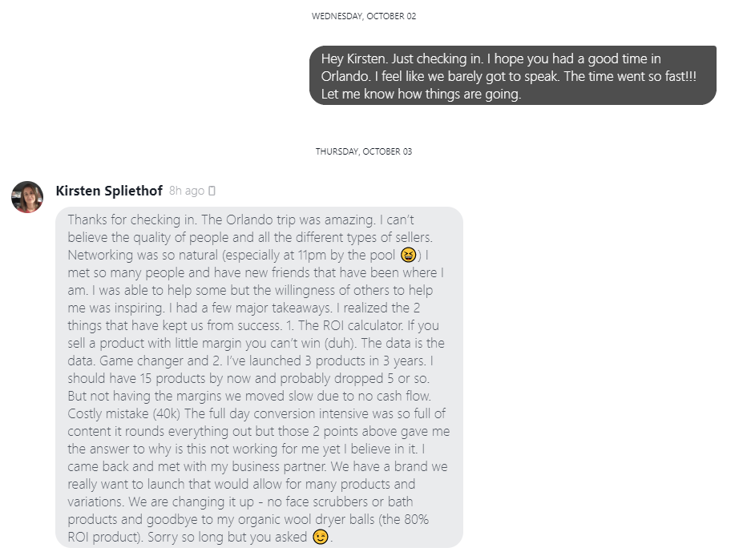Click the Wednesday, October 02 date separator
The image size is (739, 560).
(x=364, y=16)
